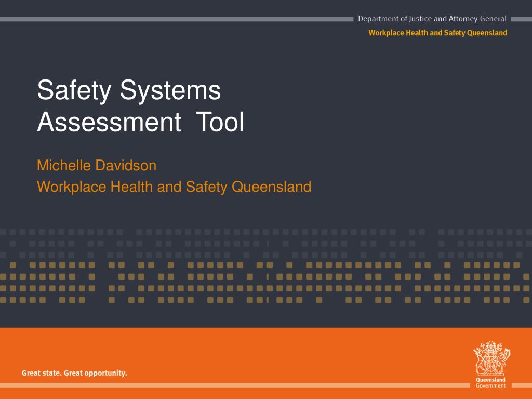Click the Queensland Government crest logo

491,365
